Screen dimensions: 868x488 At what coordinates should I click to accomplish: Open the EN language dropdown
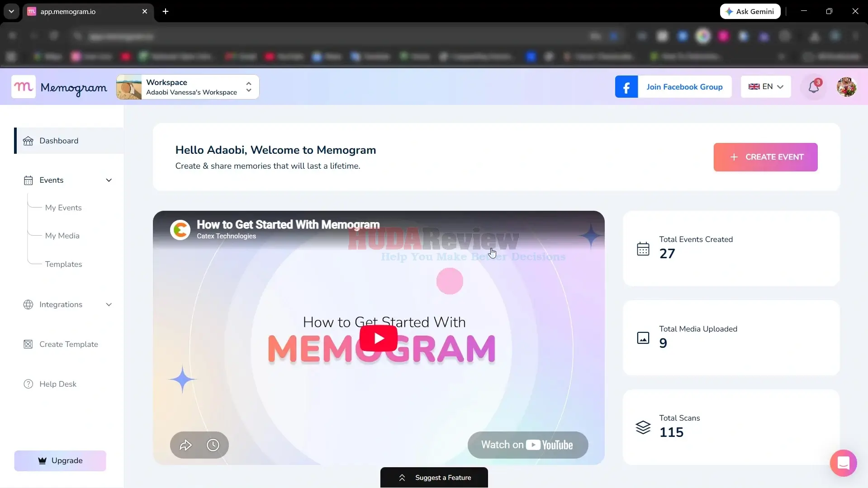click(766, 87)
